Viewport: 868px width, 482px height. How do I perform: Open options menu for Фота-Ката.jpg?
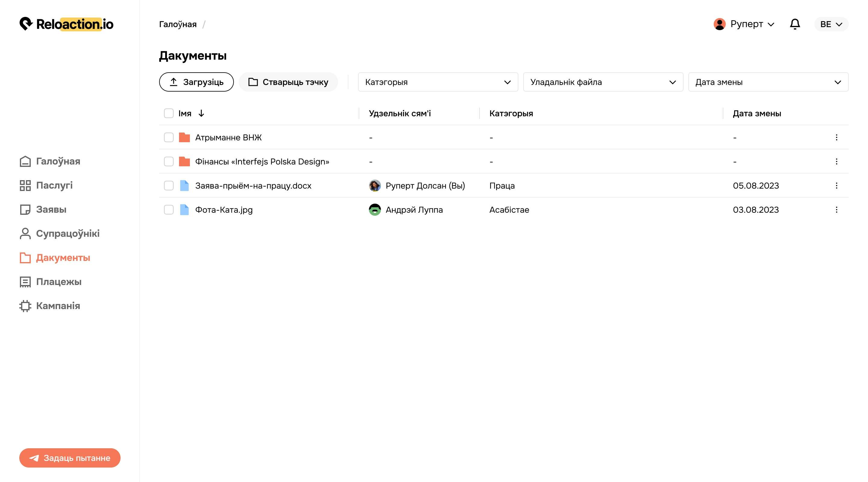coord(836,210)
